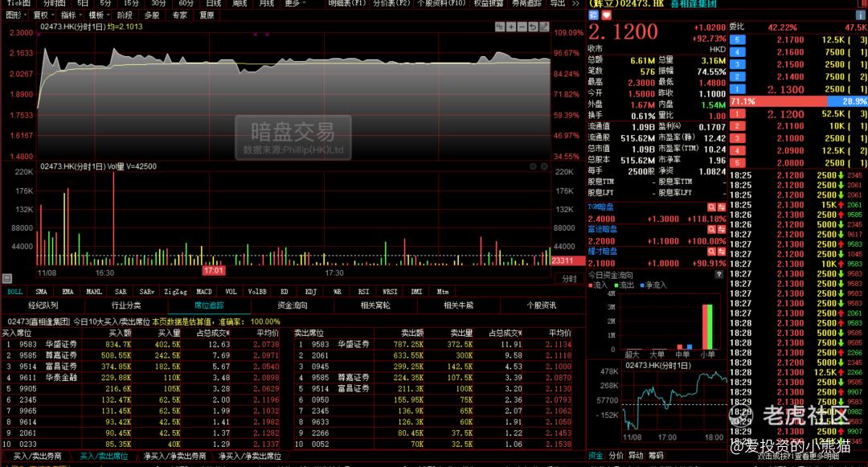868x467 pixels.
Task: Click the volume panel settings circle icon
Action: tap(533, 166)
